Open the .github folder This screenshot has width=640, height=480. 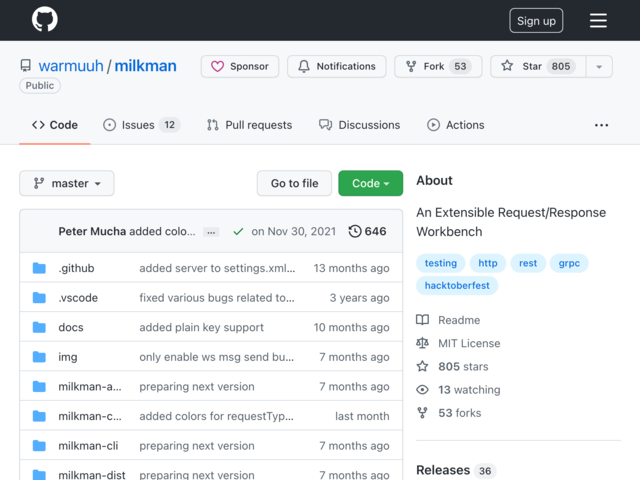pos(76,268)
